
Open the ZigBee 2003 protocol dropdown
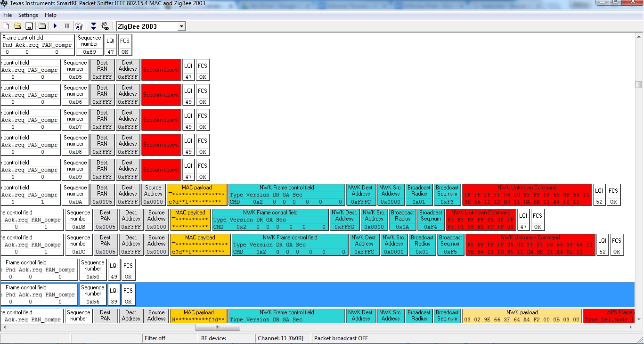(181, 26)
